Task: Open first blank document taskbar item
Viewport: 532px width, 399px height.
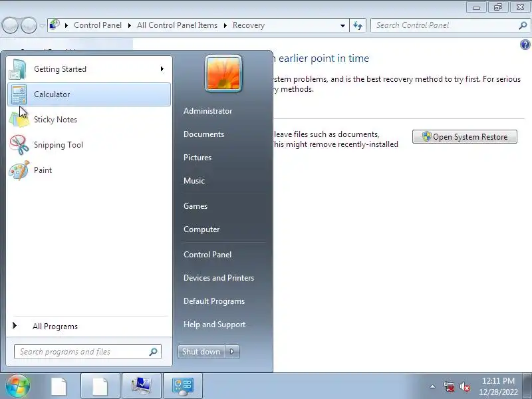Action: [59, 386]
